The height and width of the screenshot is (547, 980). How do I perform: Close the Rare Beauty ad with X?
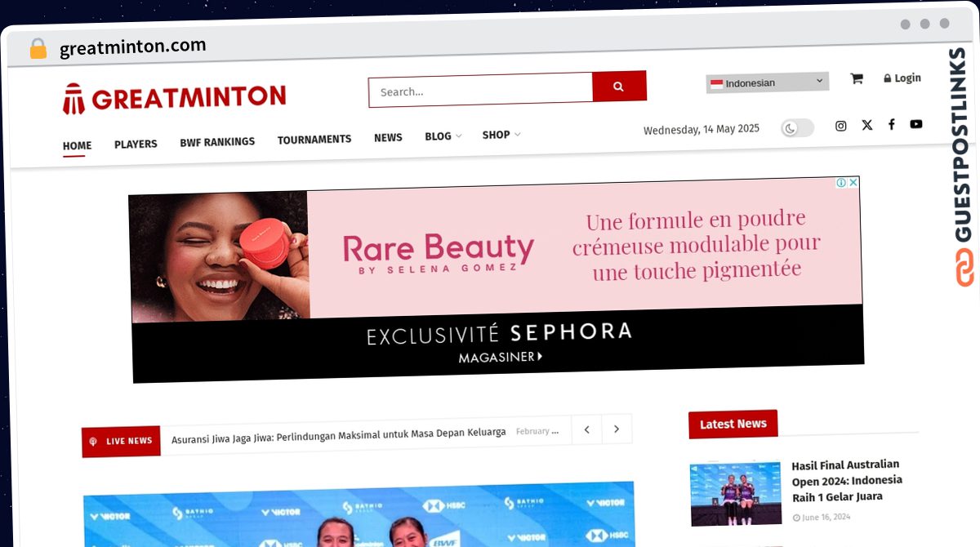coord(853,182)
